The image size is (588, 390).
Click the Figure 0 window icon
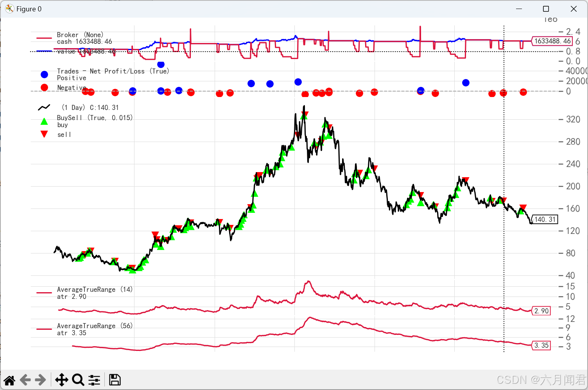point(10,9)
